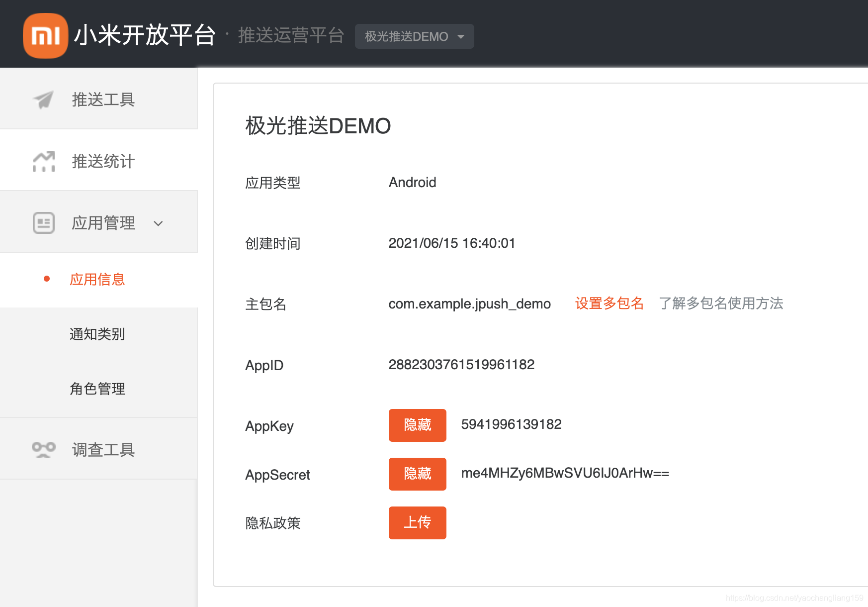This screenshot has height=607, width=868.
Task: Click package name com.example.jpush_demo
Action: 469,304
